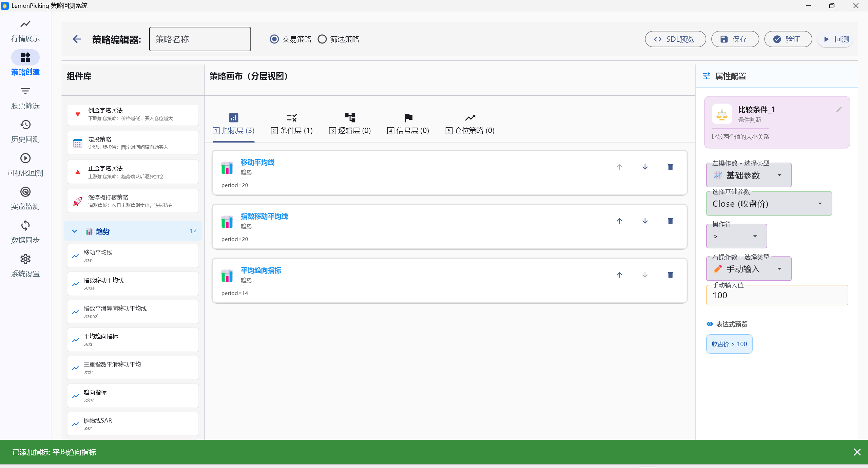
Task: Delete the 移动平均线 indicator card
Action: (x=670, y=167)
